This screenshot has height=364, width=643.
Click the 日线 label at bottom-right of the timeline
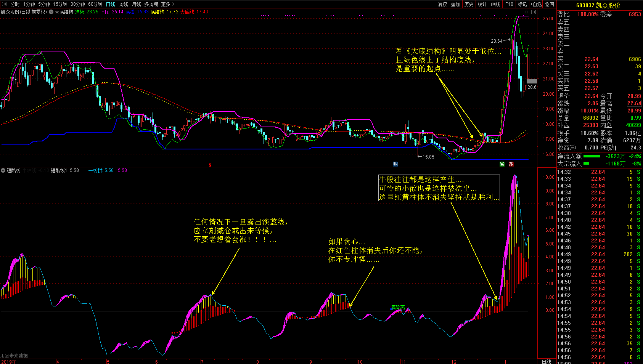tap(546, 361)
